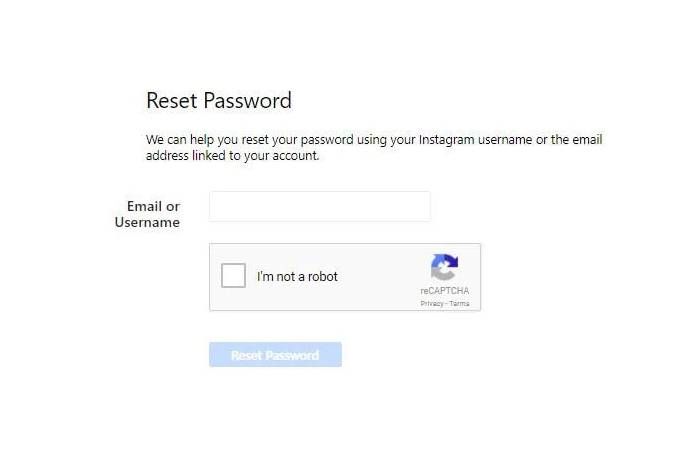700x450 pixels.
Task: Click the reCAPTCHA logo icon
Action: 444,268
